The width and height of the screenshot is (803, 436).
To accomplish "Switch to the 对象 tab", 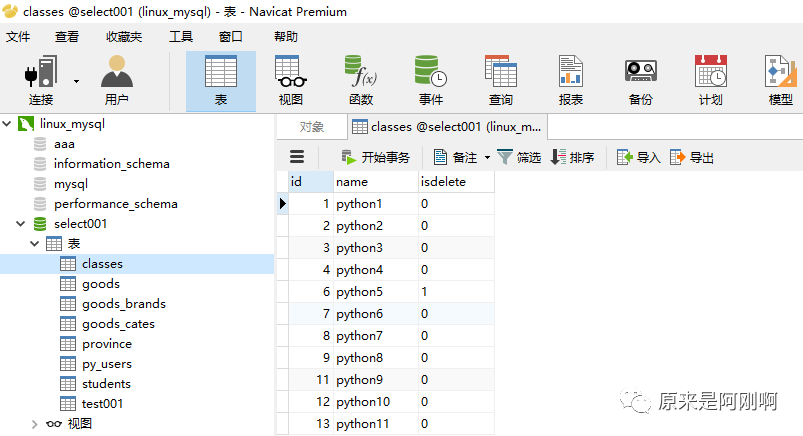I will 311,127.
